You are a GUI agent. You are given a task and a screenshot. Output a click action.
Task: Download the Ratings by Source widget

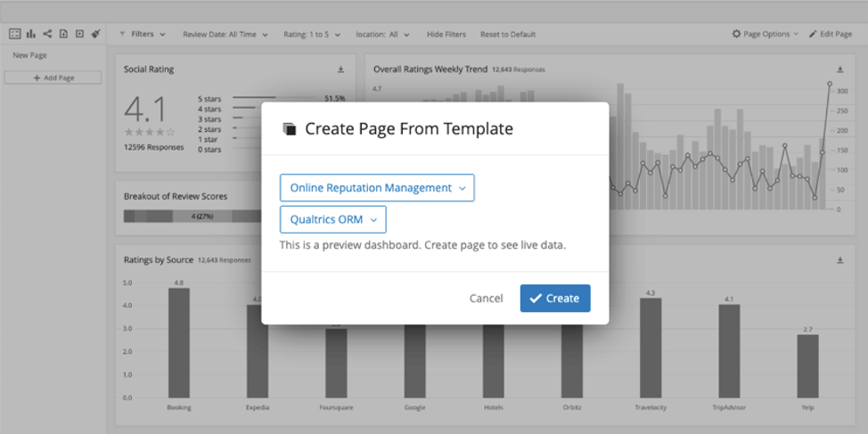(839, 260)
